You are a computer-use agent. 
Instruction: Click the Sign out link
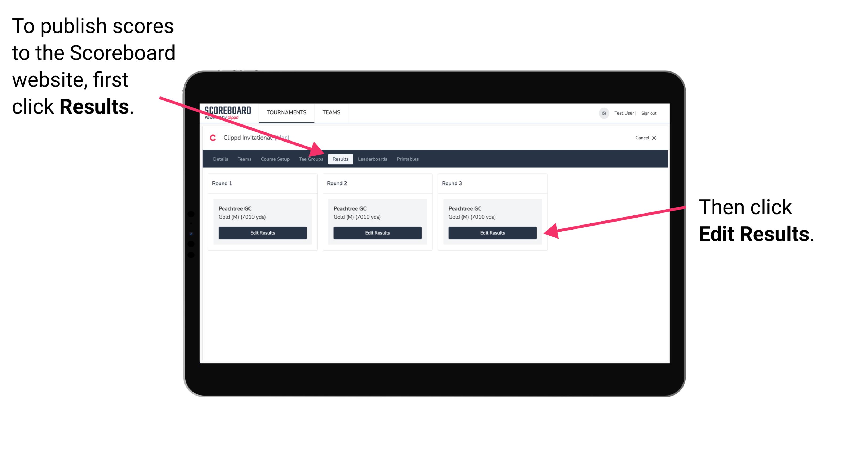[x=650, y=113]
